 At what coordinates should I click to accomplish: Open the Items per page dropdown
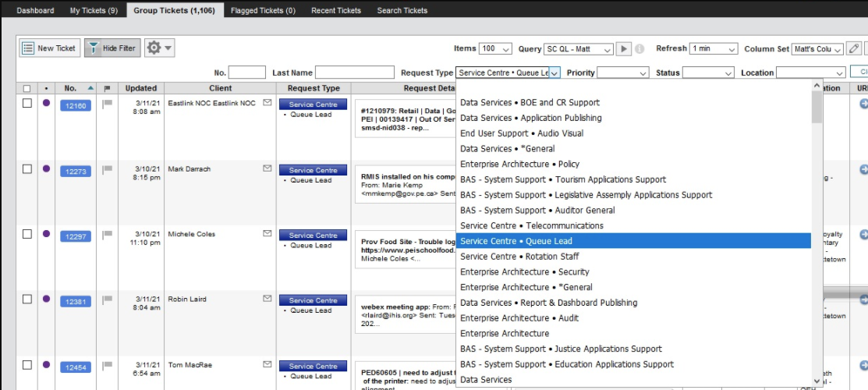pyautogui.click(x=495, y=49)
